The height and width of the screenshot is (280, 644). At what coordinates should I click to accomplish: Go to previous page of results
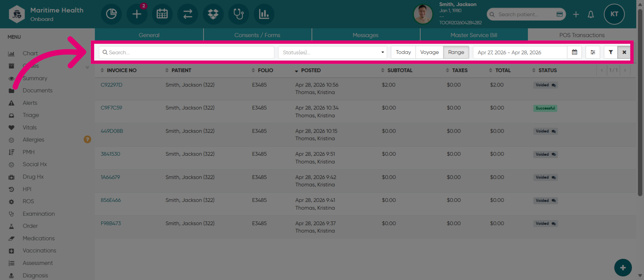pyautogui.click(x=602, y=70)
